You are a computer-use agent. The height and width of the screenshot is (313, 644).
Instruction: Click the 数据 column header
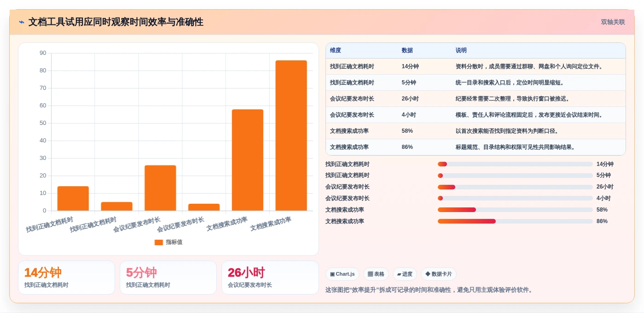click(x=407, y=51)
